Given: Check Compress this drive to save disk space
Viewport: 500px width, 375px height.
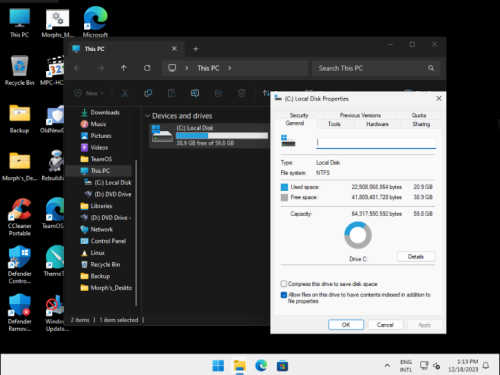Looking at the screenshot, I should [x=284, y=284].
